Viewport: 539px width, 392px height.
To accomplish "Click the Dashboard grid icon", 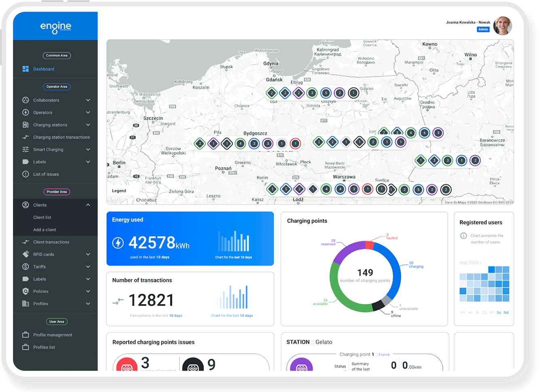I will point(25,69).
